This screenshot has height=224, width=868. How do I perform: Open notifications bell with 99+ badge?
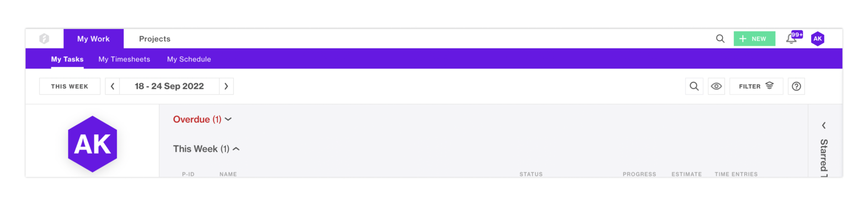[791, 39]
